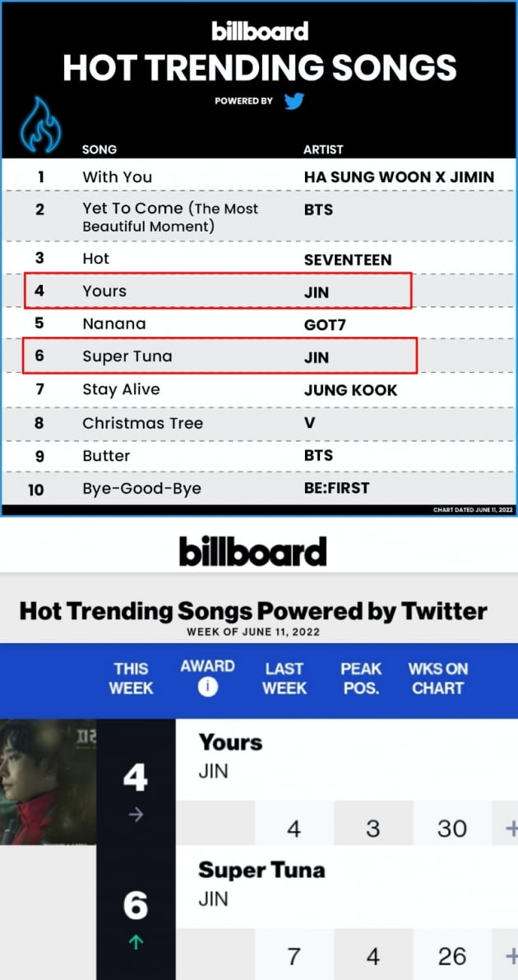Select the WKS ON CHART column header

438,679
